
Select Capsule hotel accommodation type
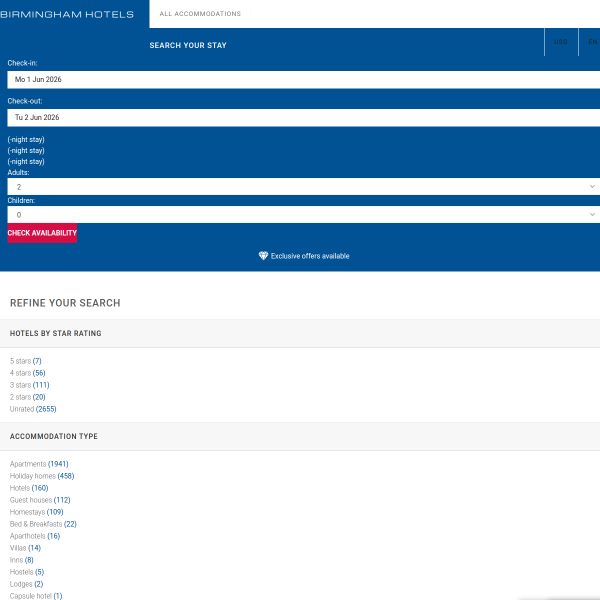tap(36, 596)
